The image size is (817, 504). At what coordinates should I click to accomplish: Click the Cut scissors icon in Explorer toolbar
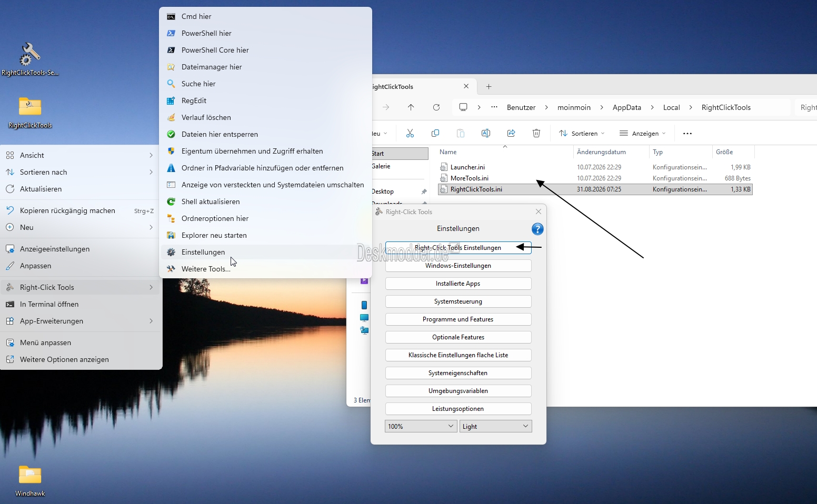point(410,133)
